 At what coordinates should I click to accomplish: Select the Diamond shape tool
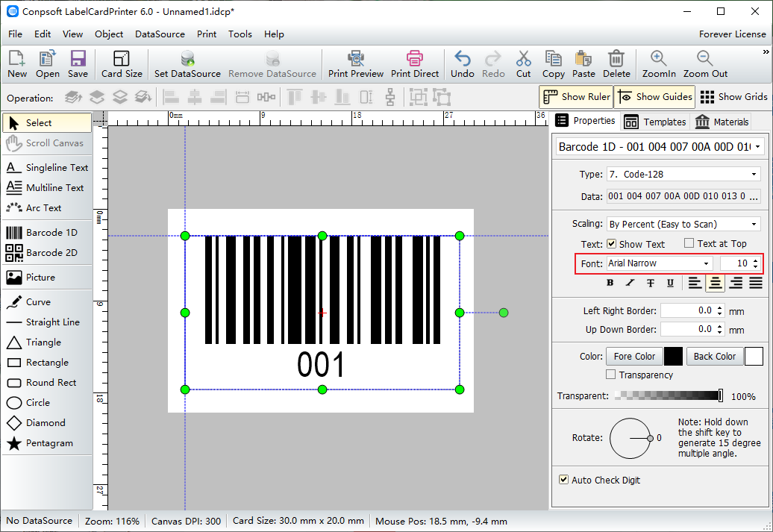click(x=47, y=423)
